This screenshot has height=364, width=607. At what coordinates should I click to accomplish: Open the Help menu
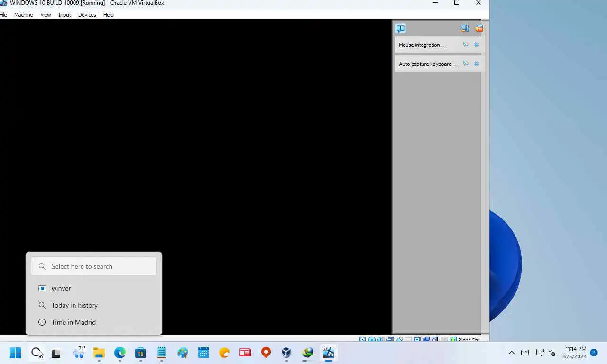point(108,15)
